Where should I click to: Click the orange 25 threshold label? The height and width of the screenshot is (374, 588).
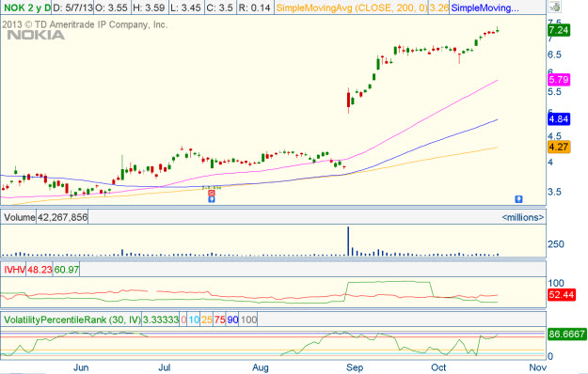pos(207,319)
